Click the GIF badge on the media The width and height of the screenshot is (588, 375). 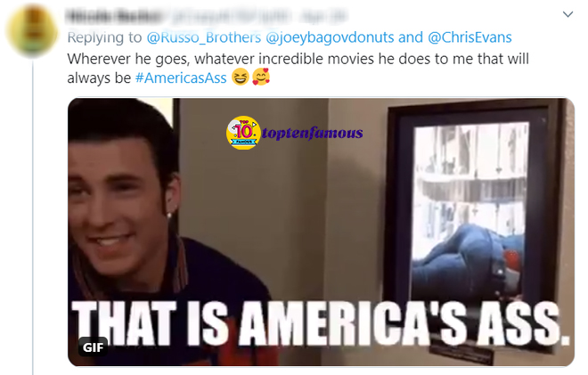(93, 347)
